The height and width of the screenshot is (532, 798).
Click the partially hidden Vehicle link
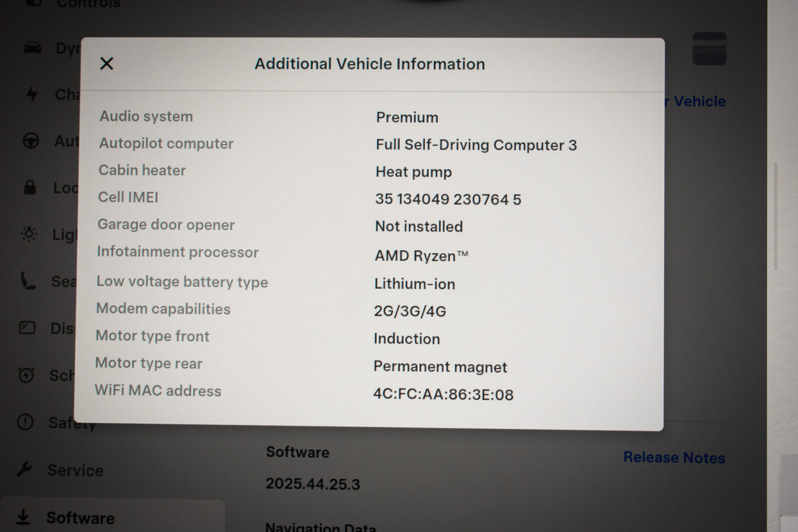coord(698,101)
